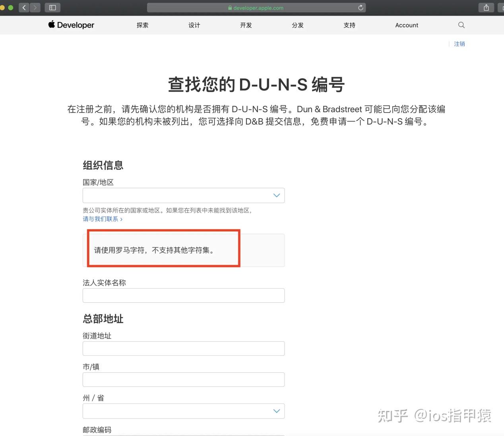Click the Safari back arrow button

tap(24, 8)
